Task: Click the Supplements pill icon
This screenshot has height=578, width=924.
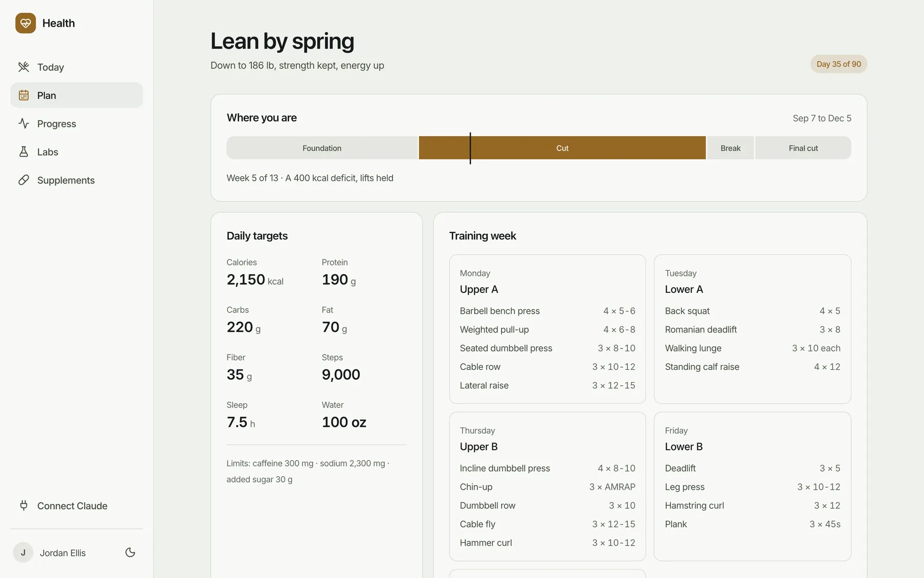Action: [x=24, y=180]
